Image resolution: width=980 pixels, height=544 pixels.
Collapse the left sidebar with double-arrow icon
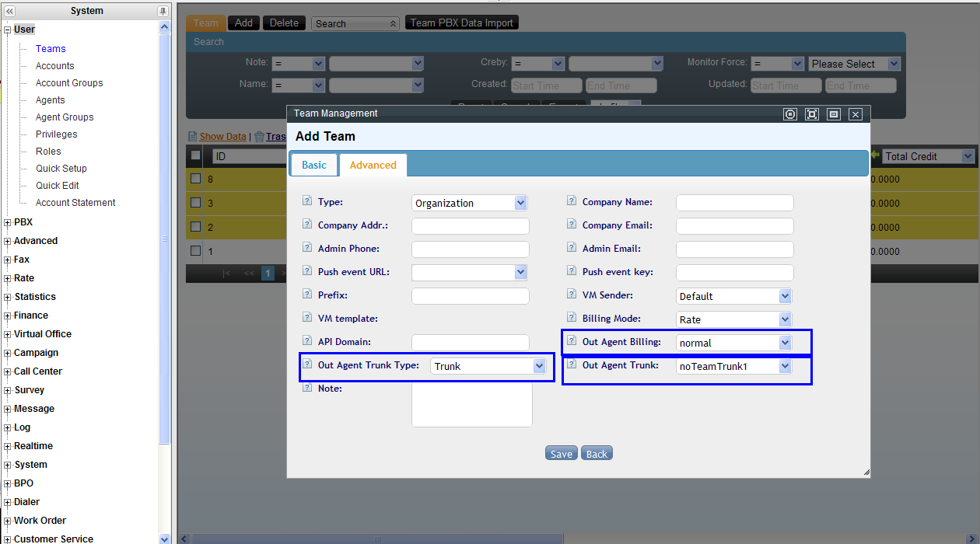tap(9, 11)
